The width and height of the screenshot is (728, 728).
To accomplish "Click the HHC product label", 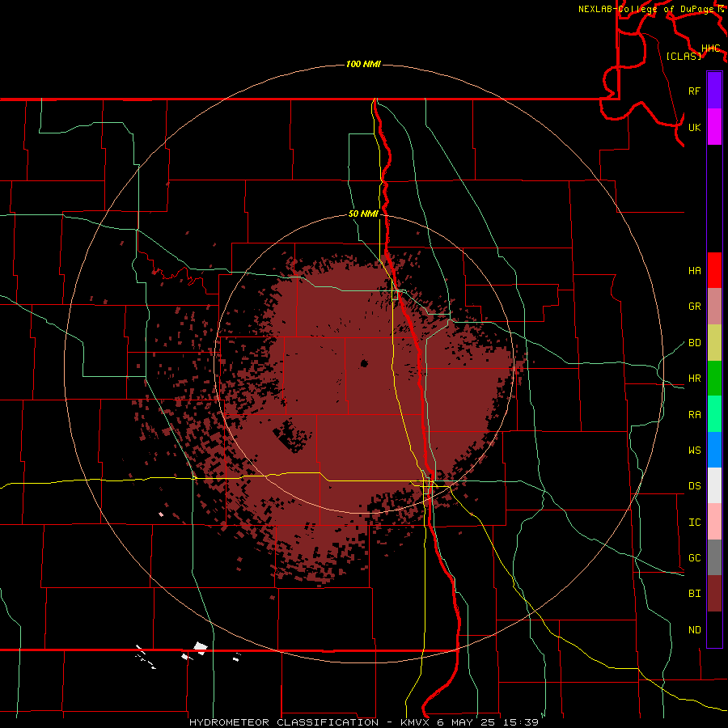I will tap(710, 49).
